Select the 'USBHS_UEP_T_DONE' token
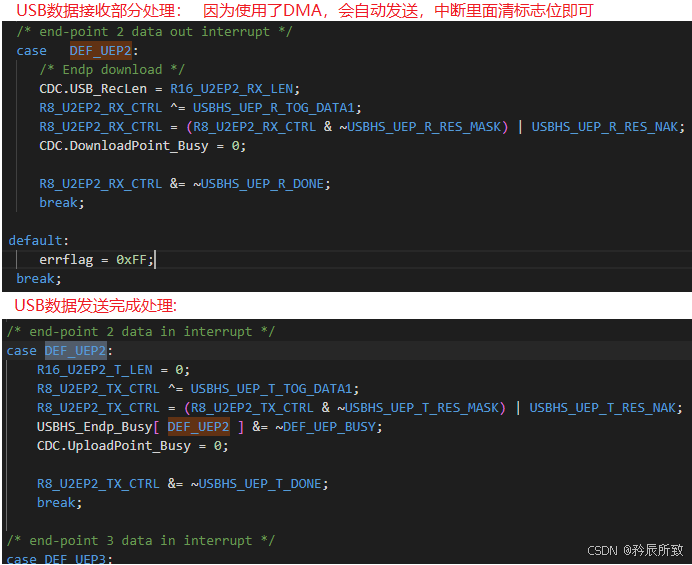 coord(260,483)
